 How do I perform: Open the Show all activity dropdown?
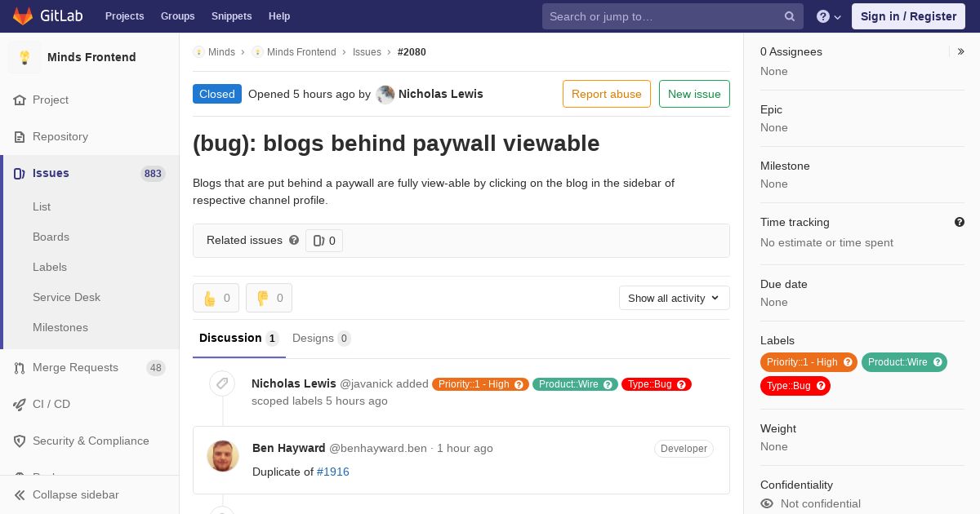(675, 298)
